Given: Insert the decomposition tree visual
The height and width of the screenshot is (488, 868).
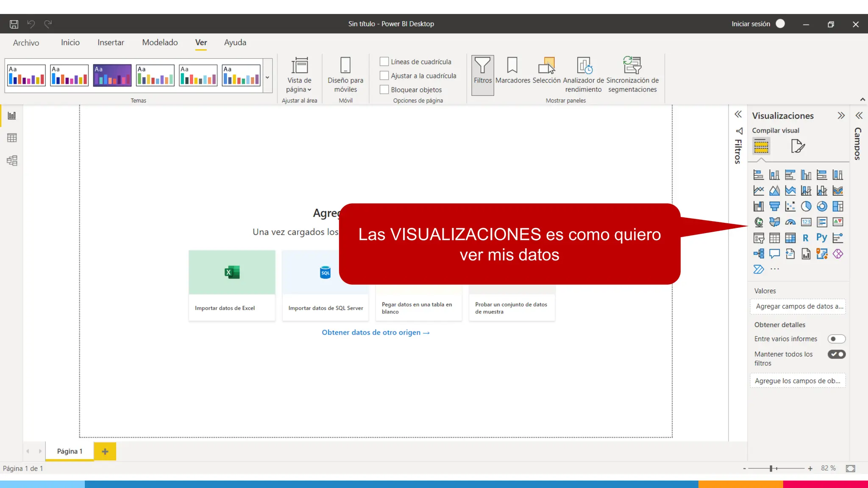Looking at the screenshot, I should [x=759, y=254].
